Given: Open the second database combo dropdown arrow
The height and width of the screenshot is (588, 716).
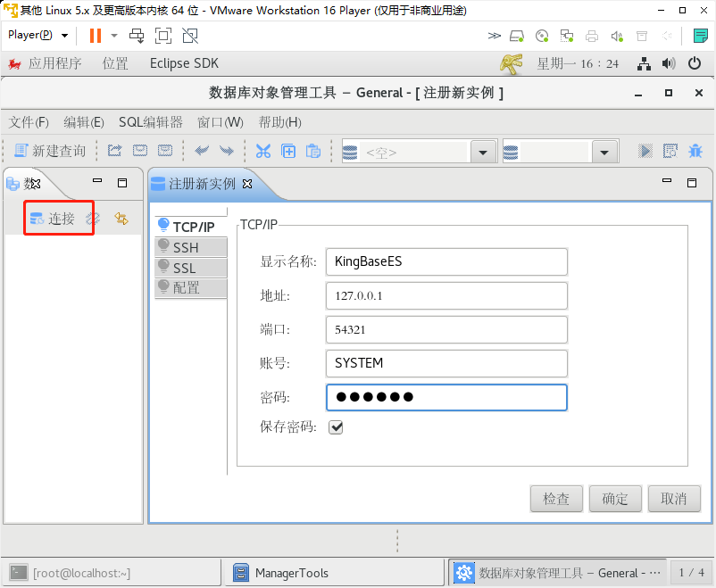Looking at the screenshot, I should pos(604,152).
